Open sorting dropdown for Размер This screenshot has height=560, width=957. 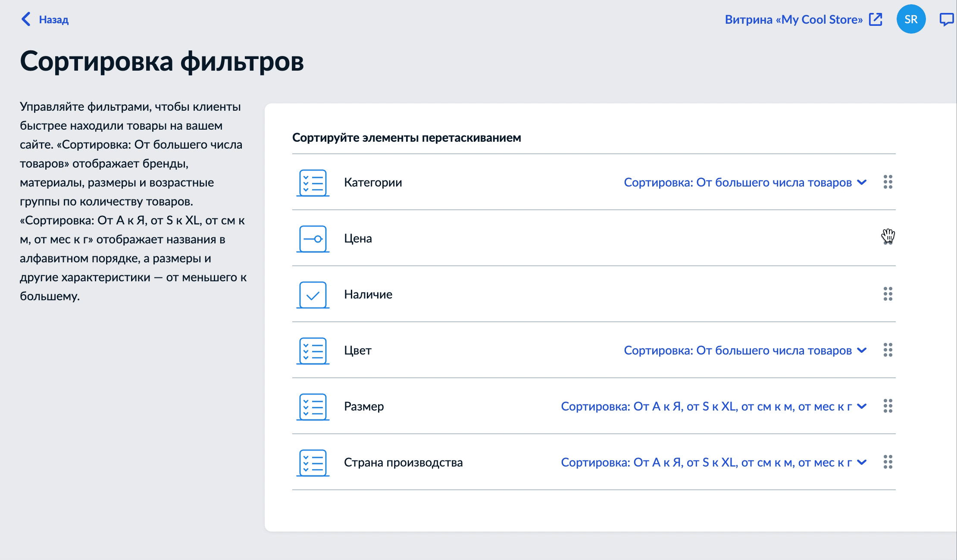coord(714,407)
